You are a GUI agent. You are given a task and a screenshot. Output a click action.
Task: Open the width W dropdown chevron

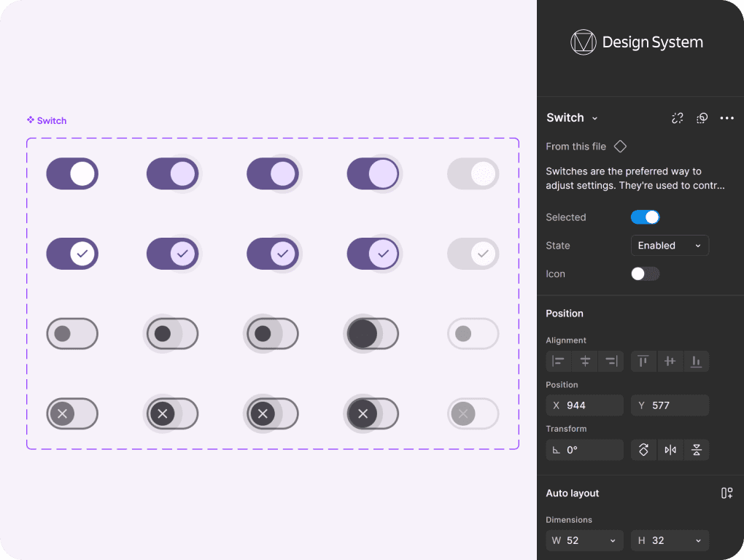(613, 541)
